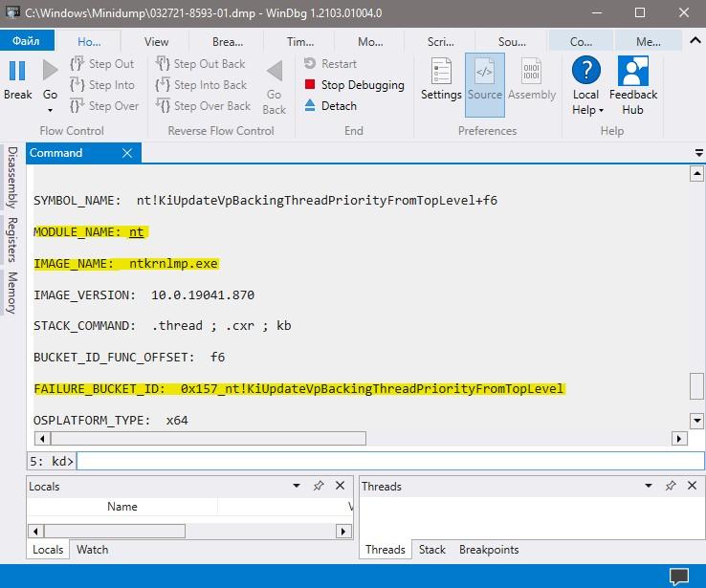
Task: Open the Command window options dropdown
Action: 698,153
